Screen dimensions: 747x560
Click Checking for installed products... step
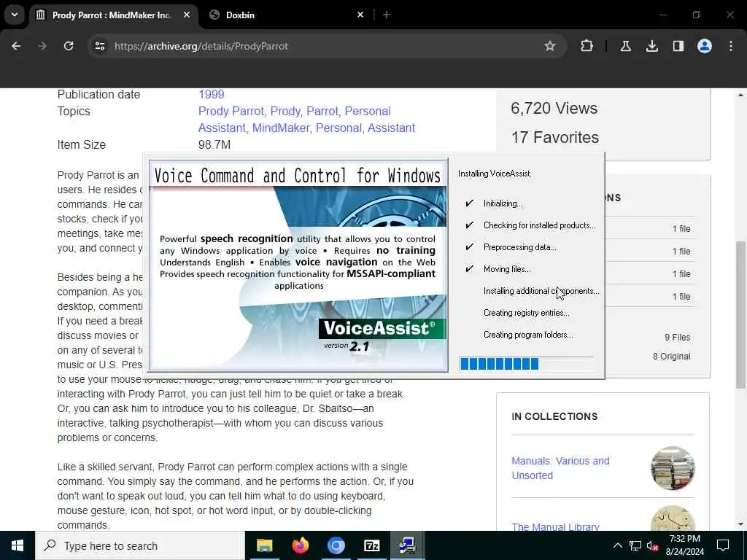(539, 225)
